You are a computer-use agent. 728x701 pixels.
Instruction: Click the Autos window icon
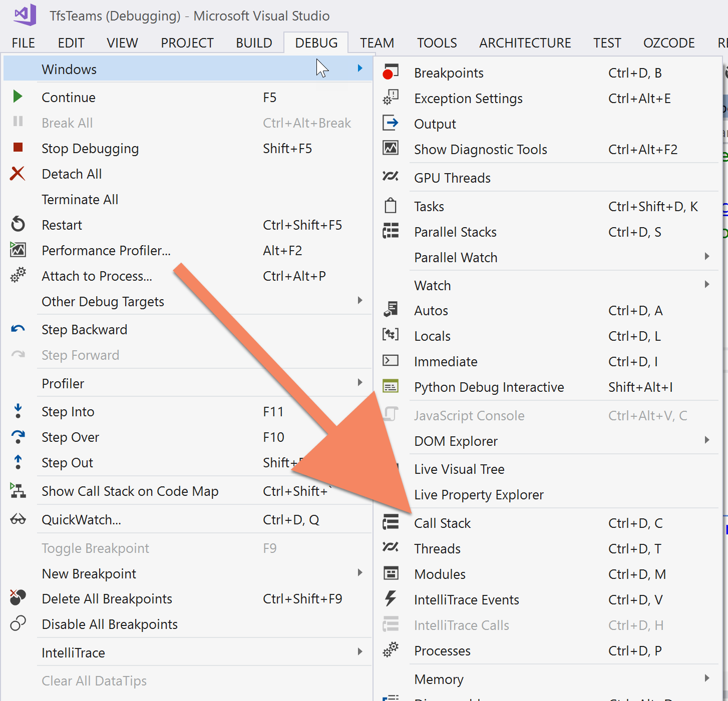pyautogui.click(x=391, y=309)
